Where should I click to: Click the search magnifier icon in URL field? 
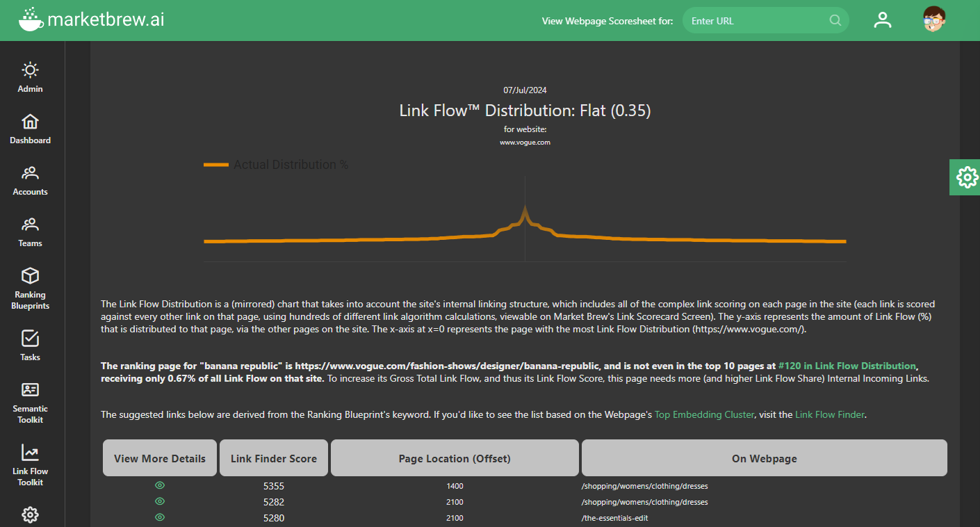coord(835,20)
